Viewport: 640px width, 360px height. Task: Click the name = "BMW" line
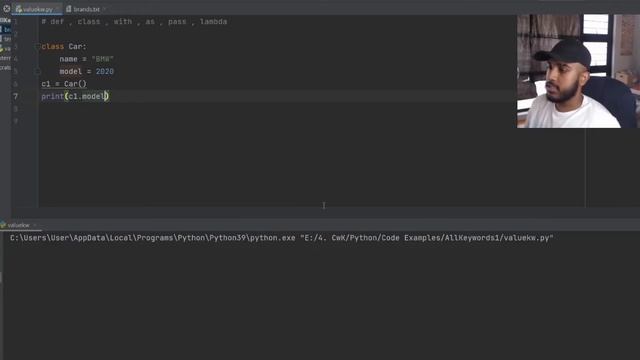86,59
